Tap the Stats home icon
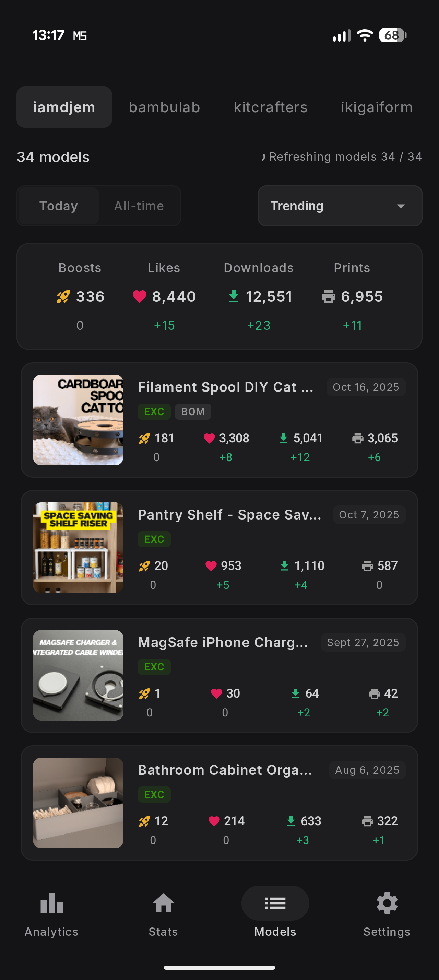Image resolution: width=439 pixels, height=980 pixels. 164,903
